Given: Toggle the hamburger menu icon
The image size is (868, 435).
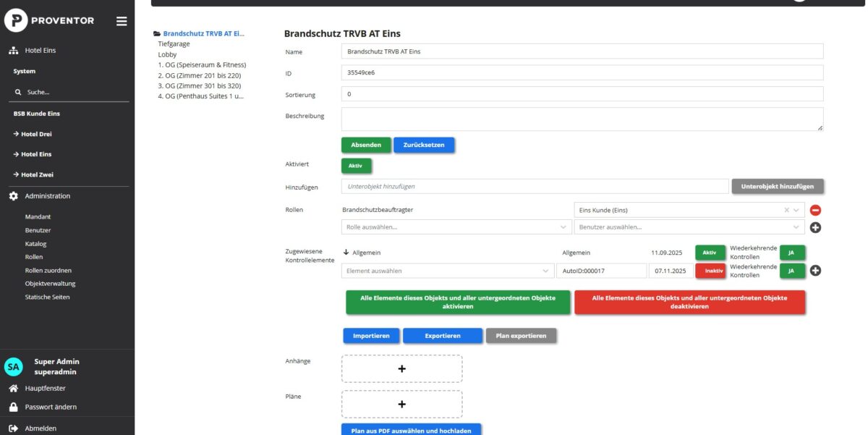Looking at the screenshot, I should tap(122, 21).
